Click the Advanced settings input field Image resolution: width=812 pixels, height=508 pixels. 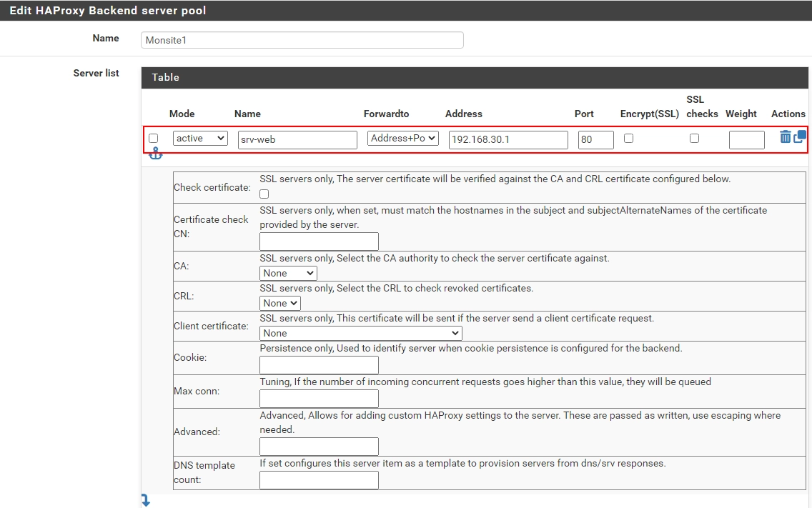pyautogui.click(x=319, y=447)
